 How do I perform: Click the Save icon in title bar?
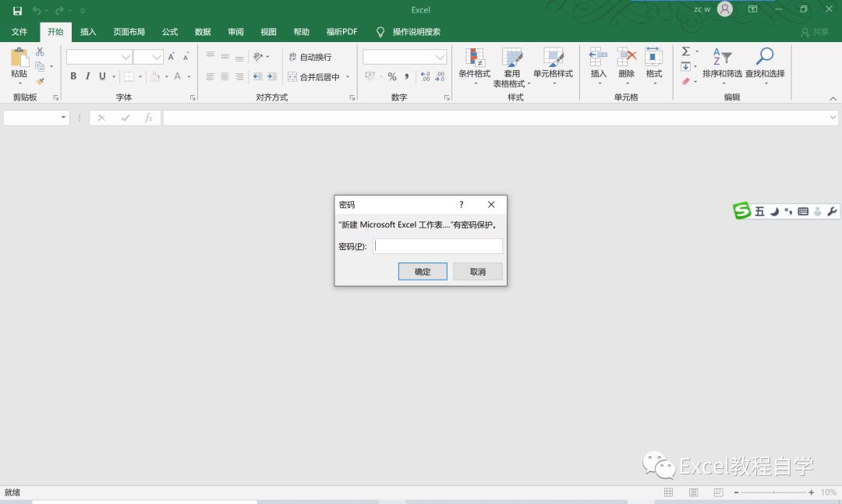pyautogui.click(x=17, y=10)
